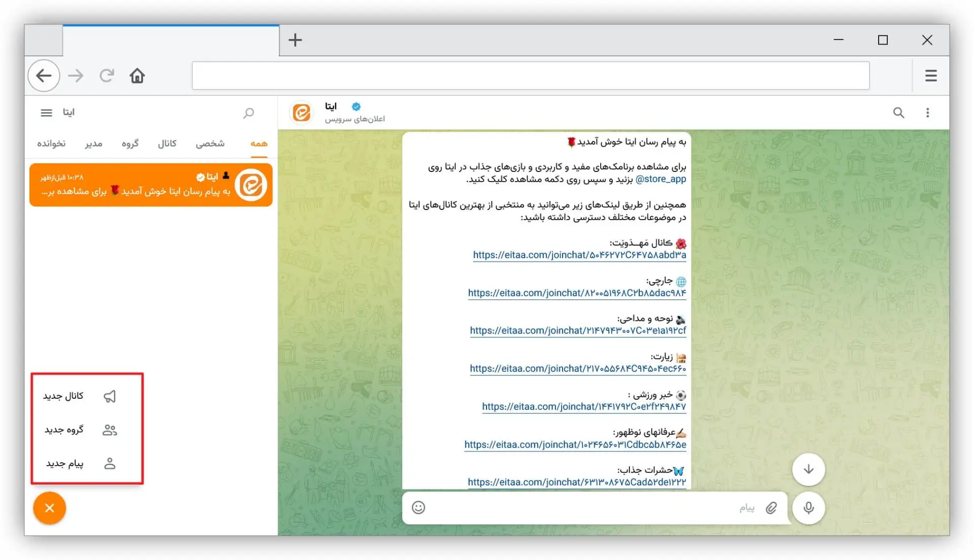Click the browser address bar

click(531, 76)
